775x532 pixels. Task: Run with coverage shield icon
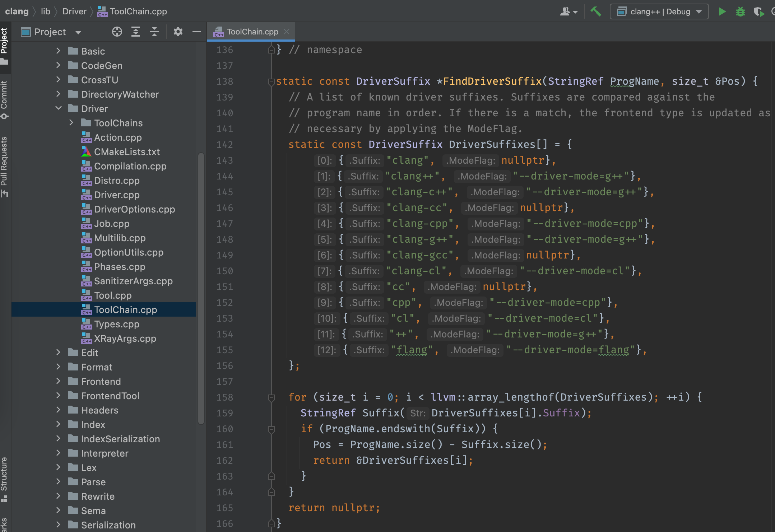coord(758,11)
